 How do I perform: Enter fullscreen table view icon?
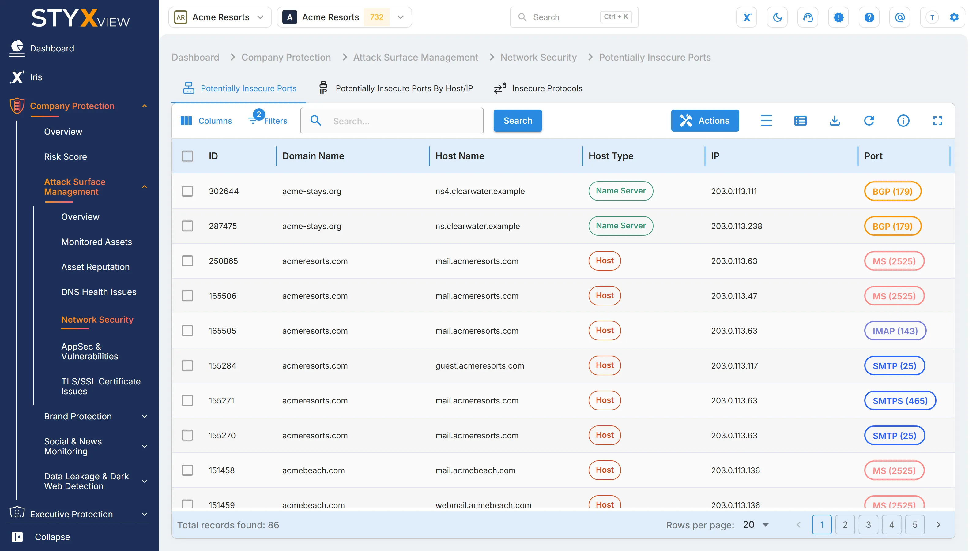937,121
